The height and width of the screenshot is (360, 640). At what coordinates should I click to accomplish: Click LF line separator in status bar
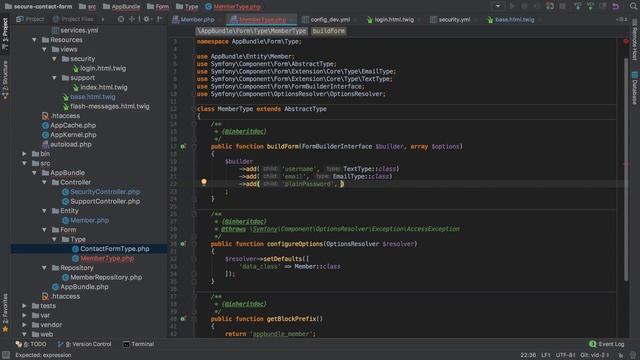coord(546,355)
